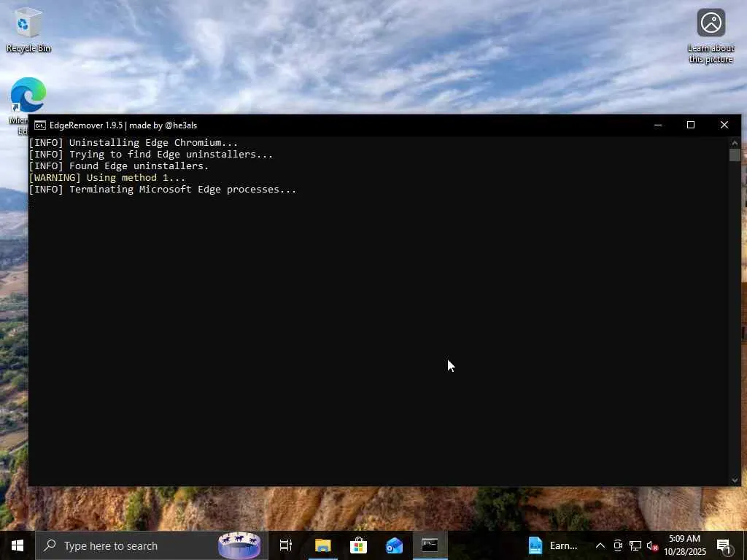The image size is (747, 560).
Task: Open the Recycle Bin desktop icon
Action: (x=28, y=31)
